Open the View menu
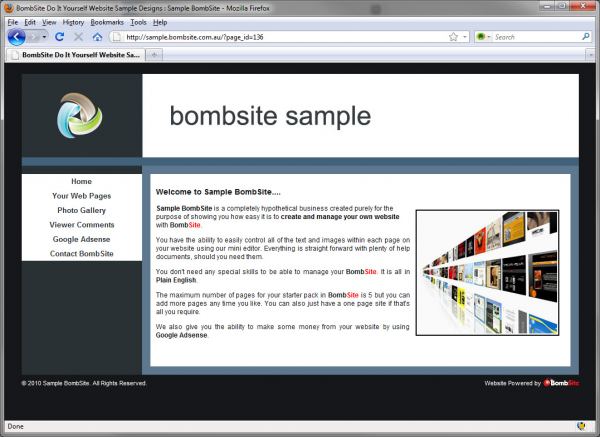This screenshot has height=437, width=600. [49, 22]
